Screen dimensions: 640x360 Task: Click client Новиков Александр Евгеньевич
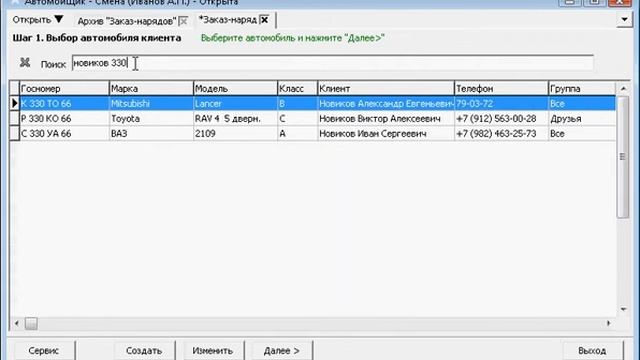click(386, 104)
